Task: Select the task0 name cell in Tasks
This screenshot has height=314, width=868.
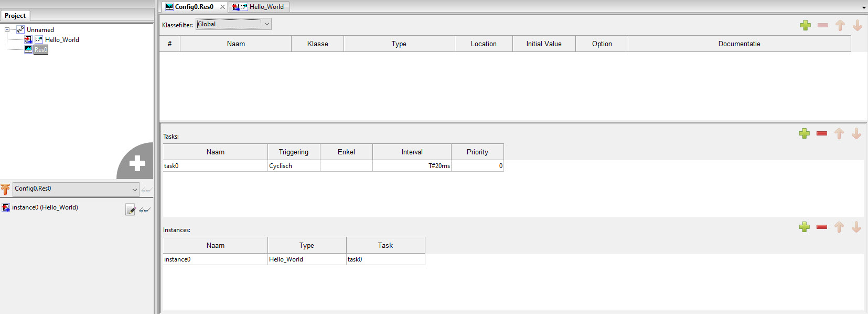Action: pyautogui.click(x=216, y=166)
